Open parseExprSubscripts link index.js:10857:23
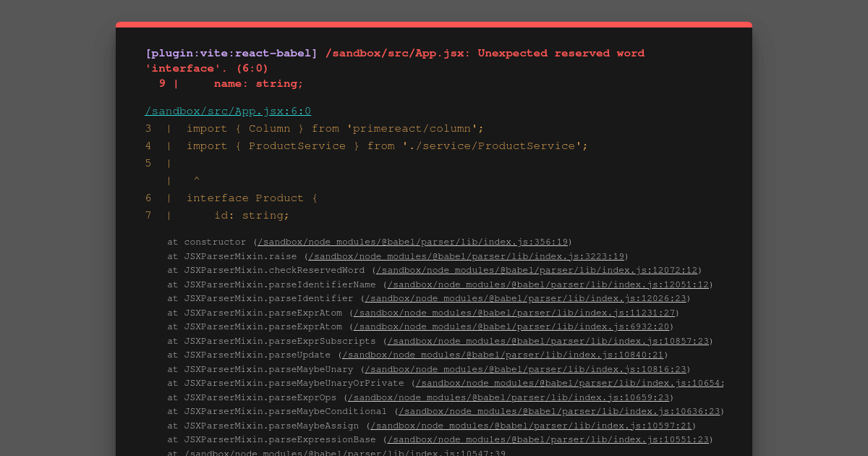 (x=548, y=341)
